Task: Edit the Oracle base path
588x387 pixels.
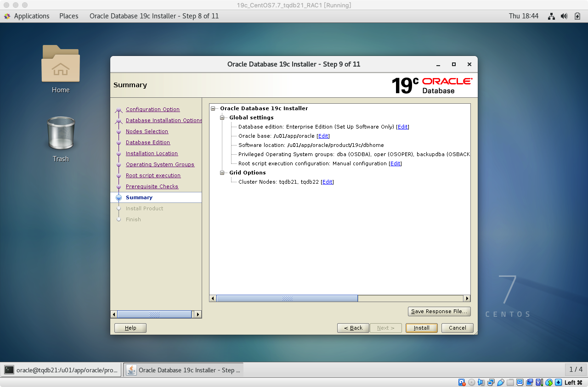Action: 323,136
